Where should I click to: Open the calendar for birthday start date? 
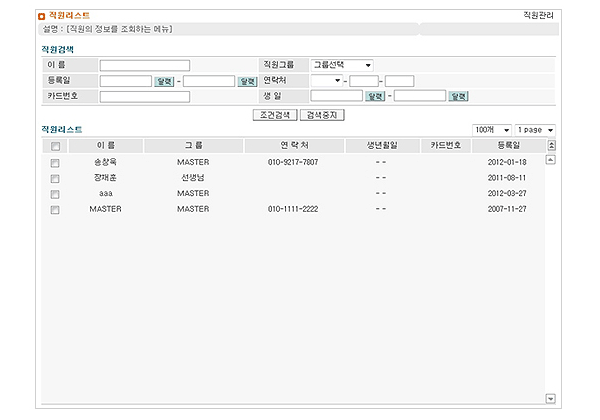click(x=376, y=97)
